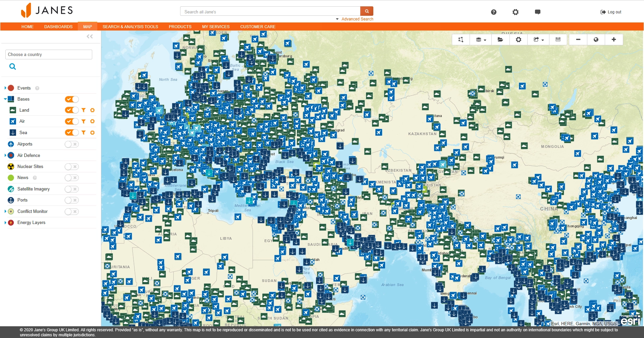
Task: Toggle the Land bases layer
Action: pyautogui.click(x=72, y=110)
